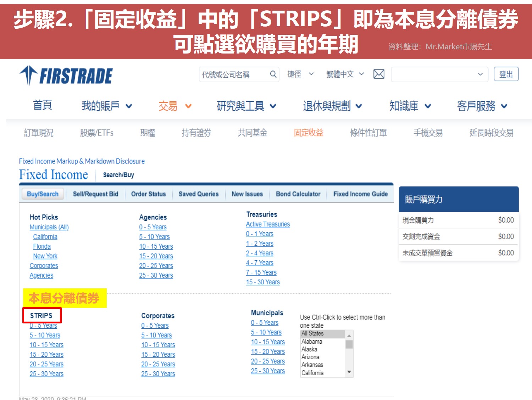Choose All States in state list
Viewport: 532px width, 400px height.
(x=323, y=334)
